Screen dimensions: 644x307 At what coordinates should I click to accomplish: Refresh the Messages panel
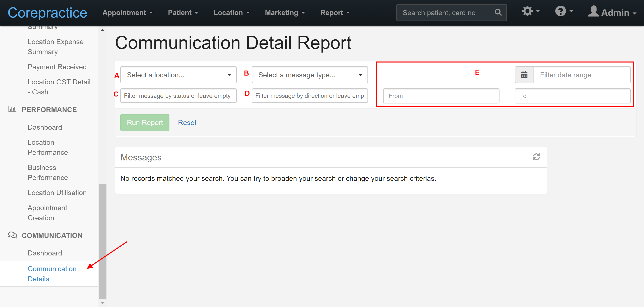536,157
